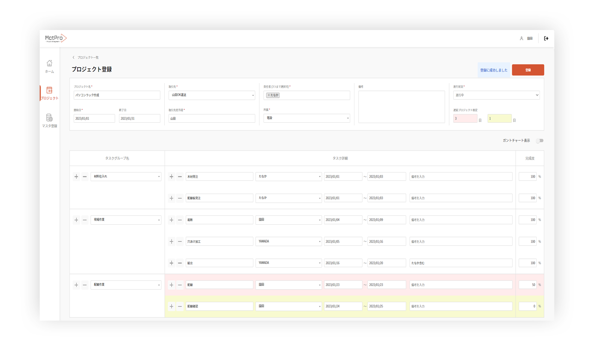Click the logout icon in the header
This screenshot has width=600, height=364.
[546, 39]
